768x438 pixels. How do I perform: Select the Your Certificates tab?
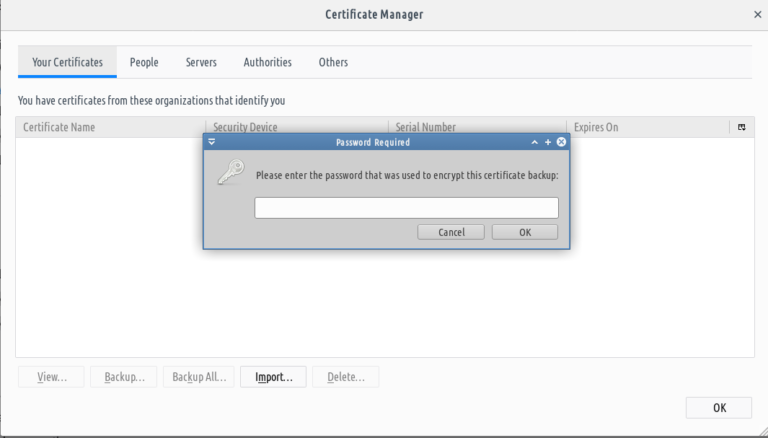tap(67, 62)
